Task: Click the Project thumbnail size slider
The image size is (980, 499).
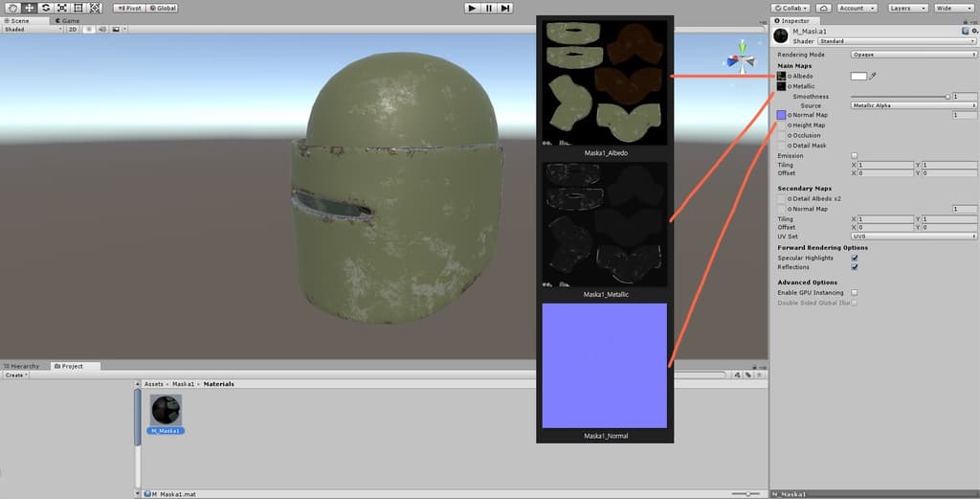Action: click(x=747, y=494)
